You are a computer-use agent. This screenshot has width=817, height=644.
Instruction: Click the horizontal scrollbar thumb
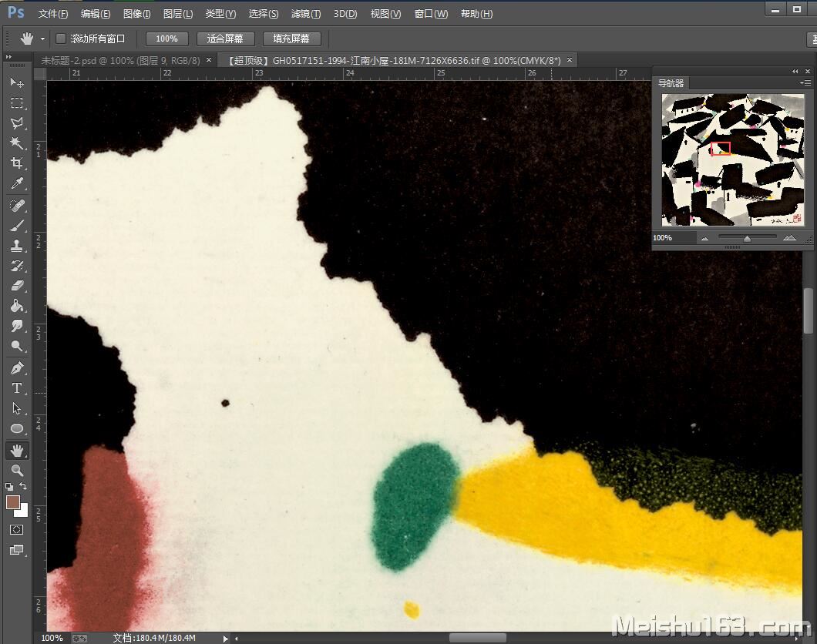[x=478, y=638]
